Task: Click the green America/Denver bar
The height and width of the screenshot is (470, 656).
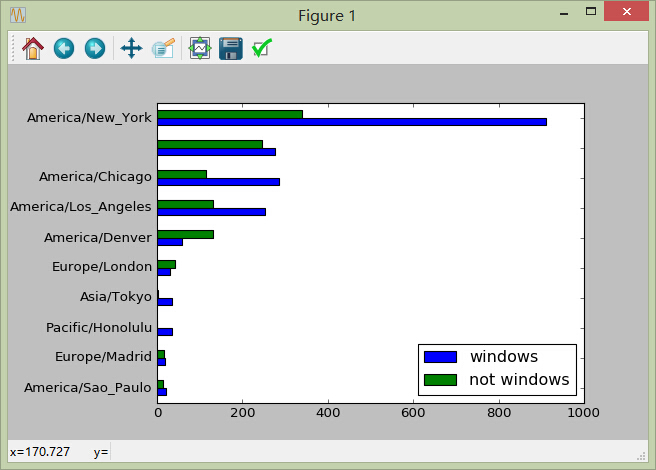Action: click(186, 234)
